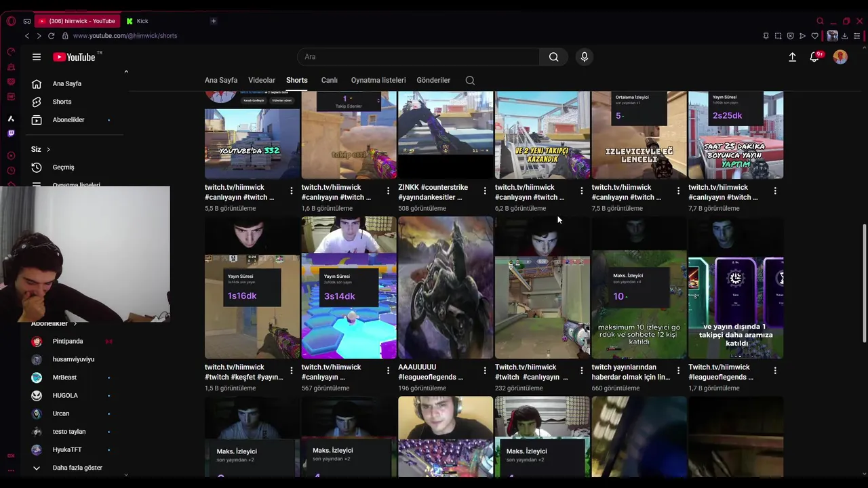Open Opera easy setup menu icon

857,36
